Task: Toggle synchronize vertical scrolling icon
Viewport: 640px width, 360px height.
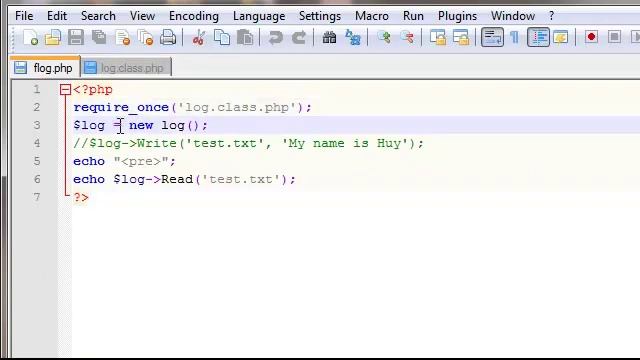Action: coord(438,38)
